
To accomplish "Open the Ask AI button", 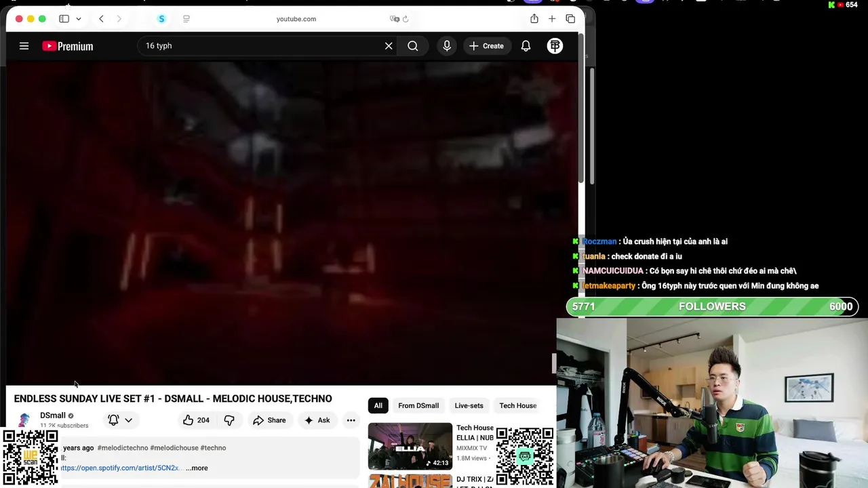I will coord(317,420).
